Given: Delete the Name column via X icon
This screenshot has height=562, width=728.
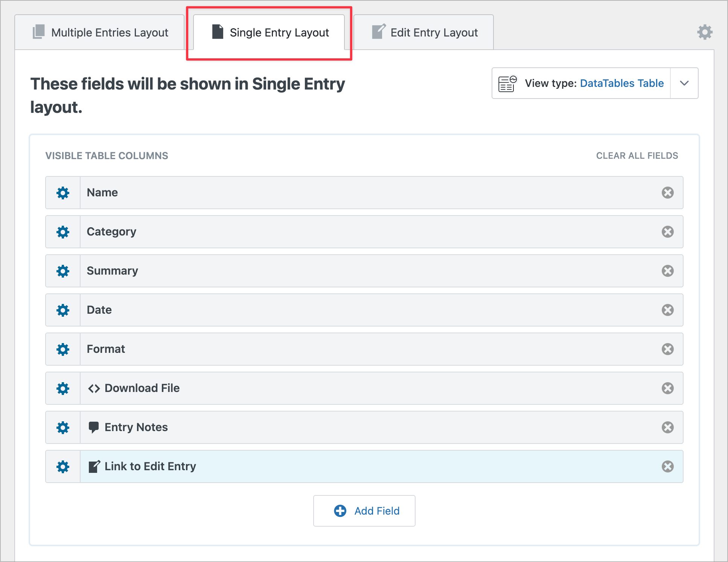Looking at the screenshot, I should point(667,193).
